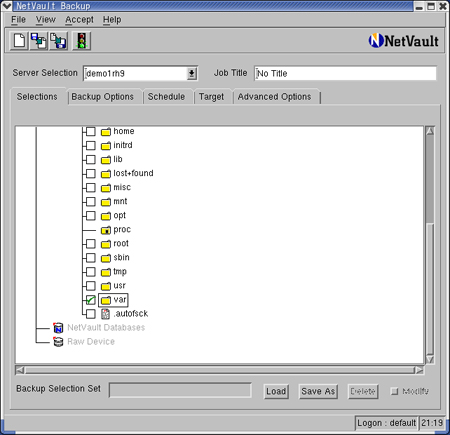Click into the Job Title field
Viewport: 450px width, 435px height.
coord(345,73)
